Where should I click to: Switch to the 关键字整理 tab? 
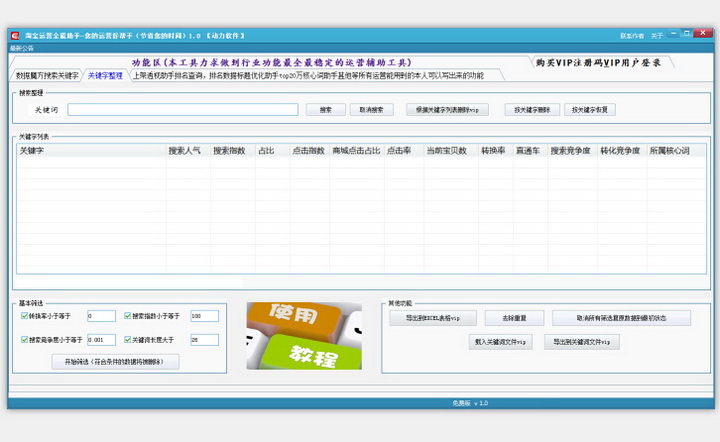105,75
